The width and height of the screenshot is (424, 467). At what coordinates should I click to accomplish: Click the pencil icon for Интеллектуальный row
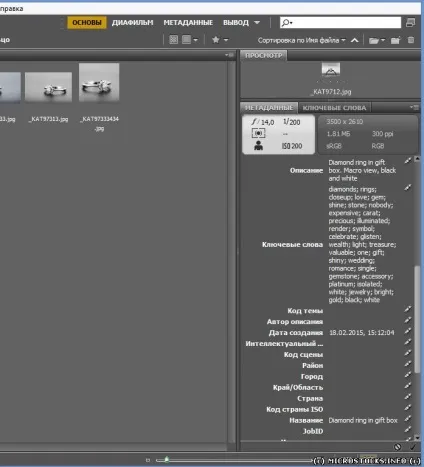(408, 342)
